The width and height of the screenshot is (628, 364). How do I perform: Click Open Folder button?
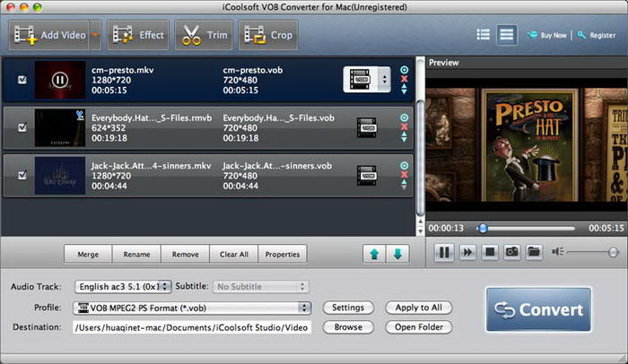419,327
